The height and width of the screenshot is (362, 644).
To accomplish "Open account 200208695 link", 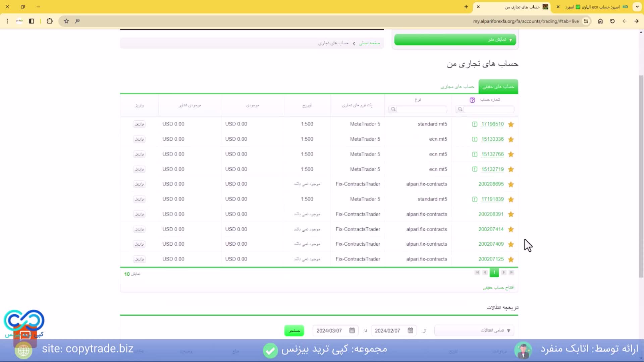I will click(x=491, y=184).
